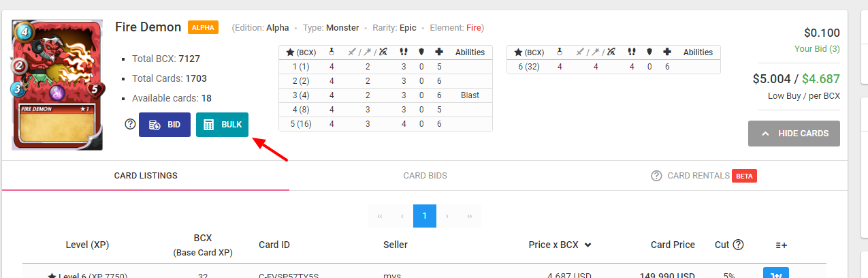Open the BID button
Screen dimensions: 868x278
tap(164, 125)
